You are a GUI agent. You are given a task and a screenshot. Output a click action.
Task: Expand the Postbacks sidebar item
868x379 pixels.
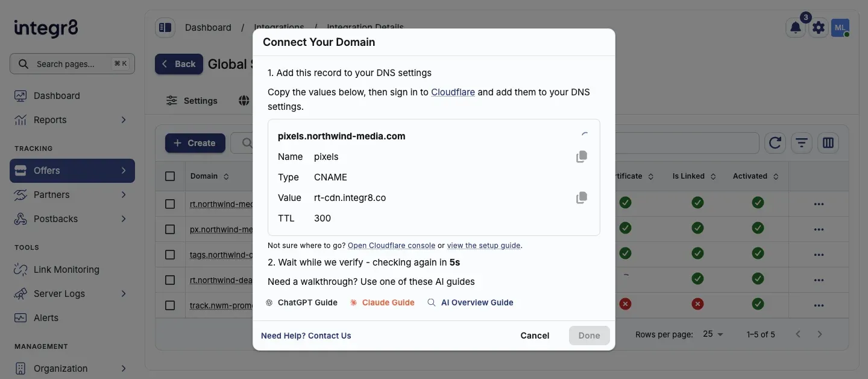[x=123, y=219]
